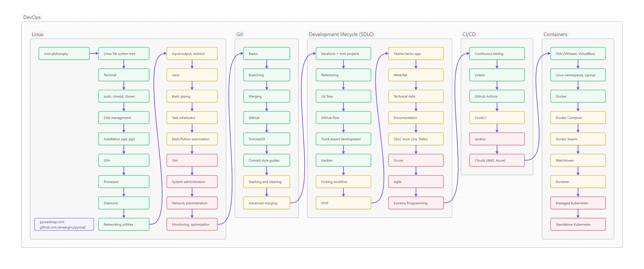Select the Vim node

[x=192, y=160]
